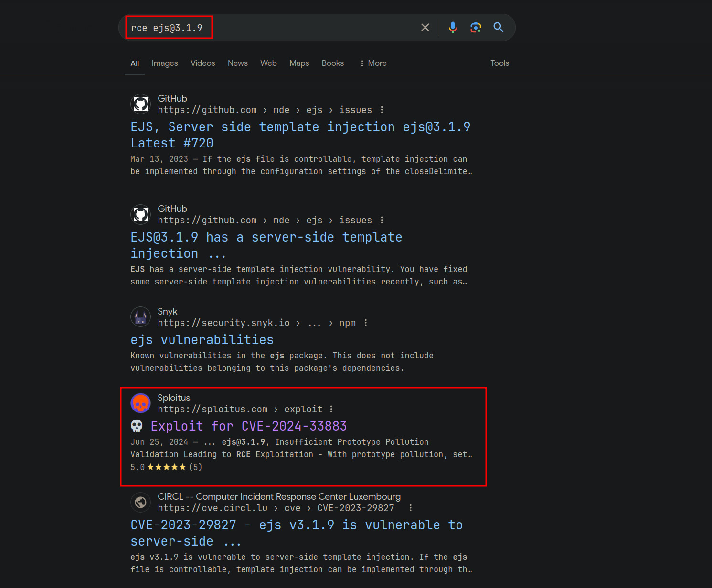Open the CVE-2023-29827 CIRCL result
The image size is (712, 588).
[297, 525]
